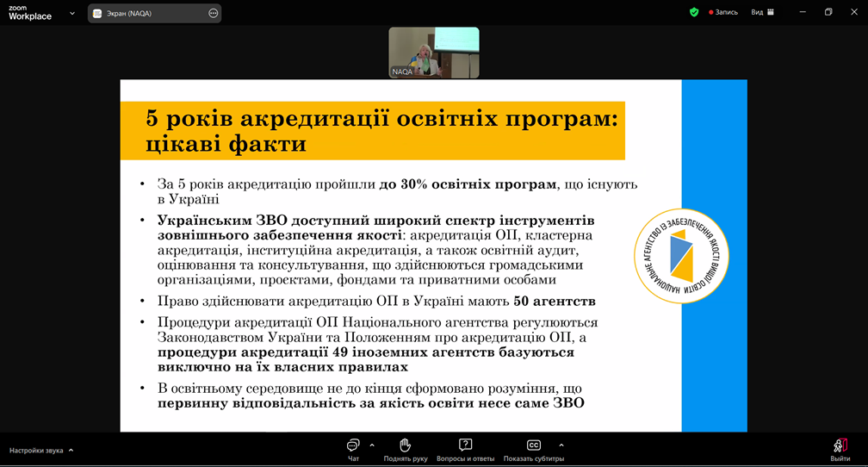The image size is (868, 467).
Task: Raise hand with Поднять руку button
Action: pyautogui.click(x=406, y=450)
